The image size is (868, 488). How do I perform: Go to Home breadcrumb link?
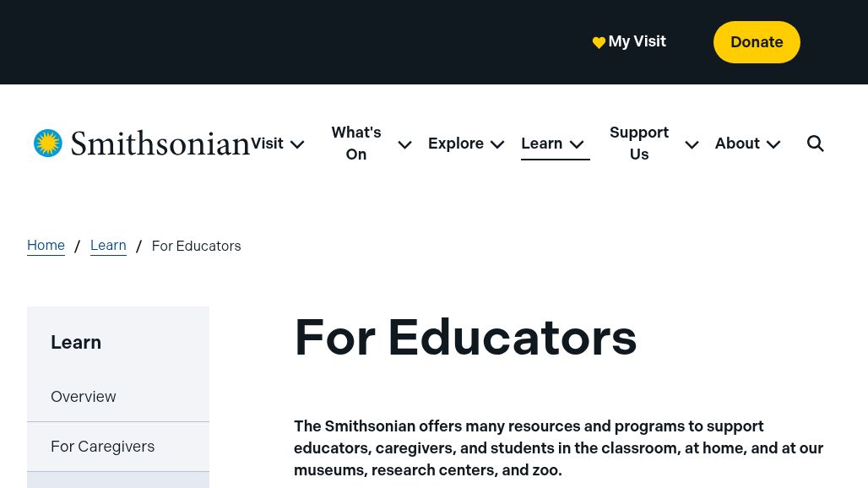click(46, 246)
